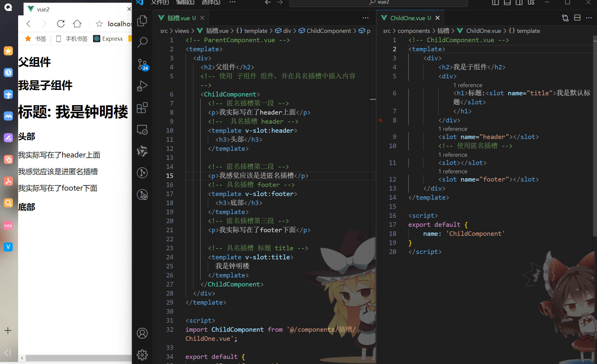The image size is (597, 364).
Task: Fold the inner div at line 5
Action: (x=403, y=76)
